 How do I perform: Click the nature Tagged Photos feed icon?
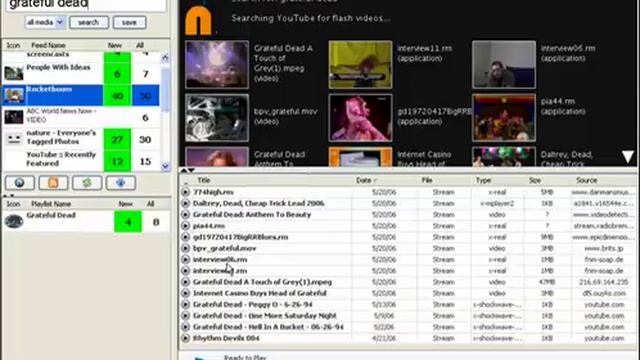(14, 139)
